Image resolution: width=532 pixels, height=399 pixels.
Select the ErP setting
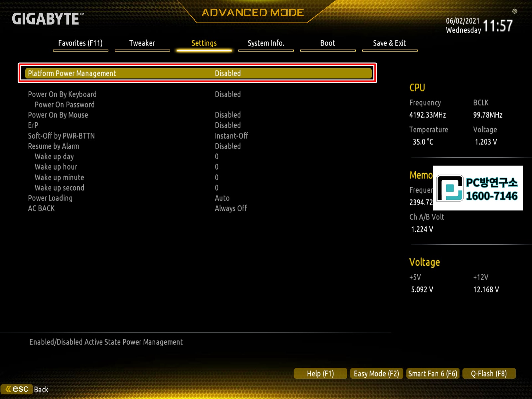33,125
